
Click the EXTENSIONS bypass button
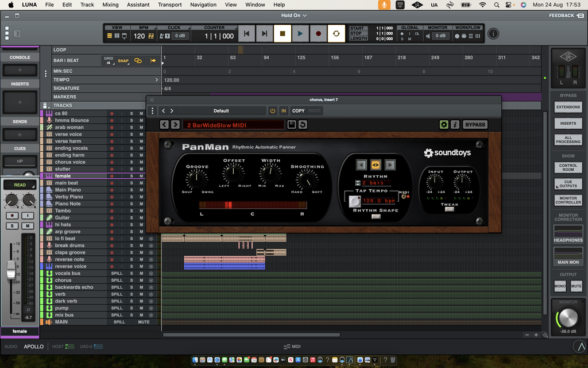tap(568, 107)
